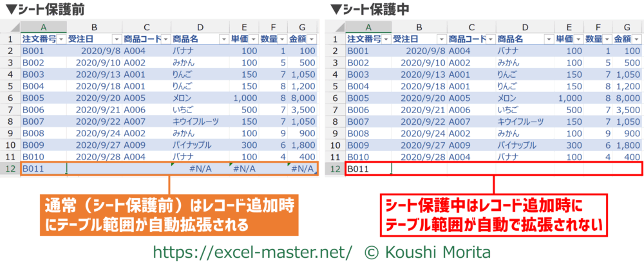The height and width of the screenshot is (263, 644).
Task: Open 金額 filter dropdown in left table
Action: click(312, 39)
